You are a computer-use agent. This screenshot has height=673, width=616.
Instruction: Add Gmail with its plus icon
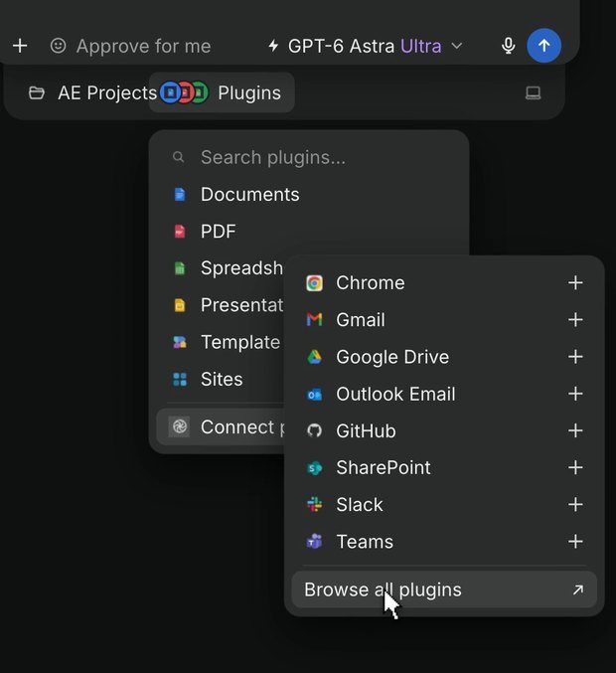[575, 320]
